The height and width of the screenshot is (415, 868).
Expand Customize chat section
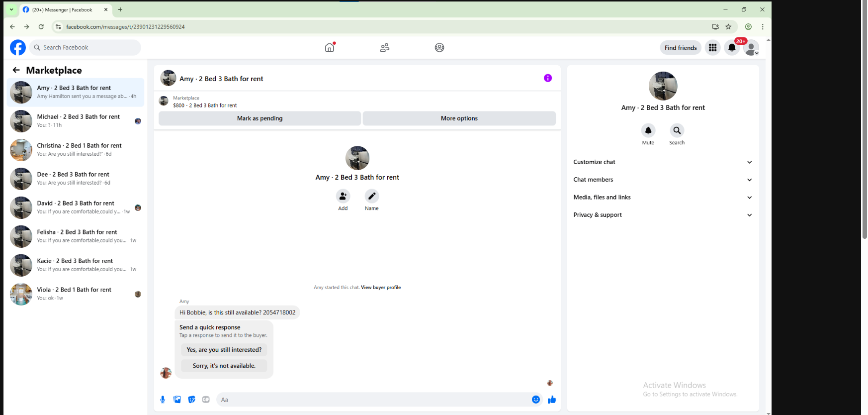click(663, 162)
